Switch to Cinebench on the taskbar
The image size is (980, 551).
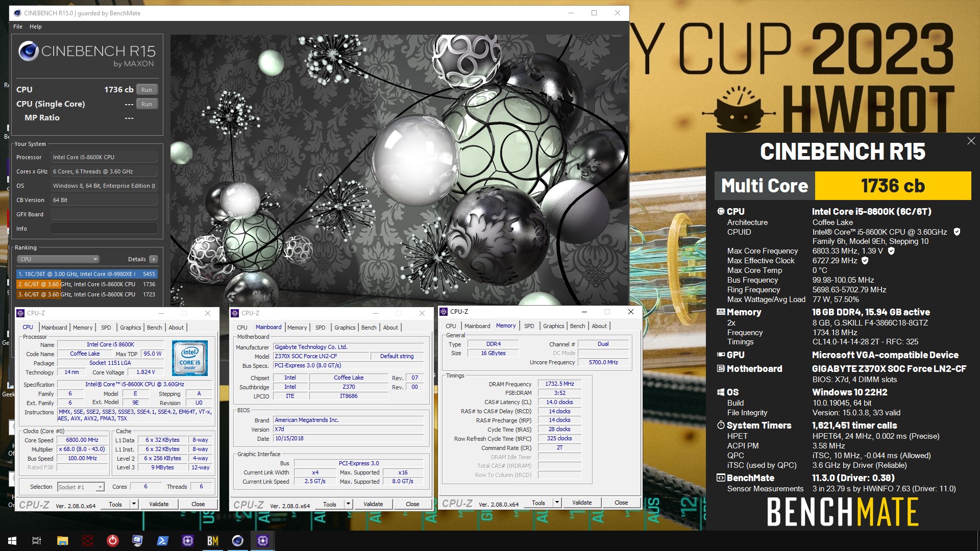pos(238,541)
